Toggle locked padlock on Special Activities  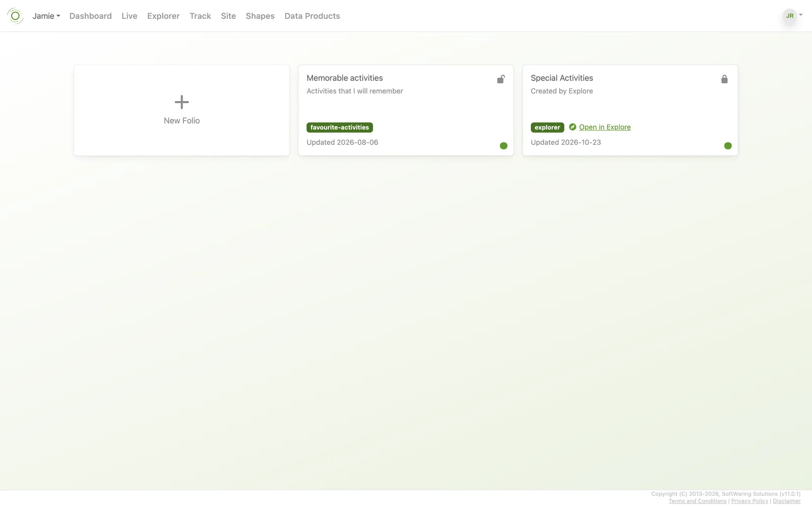point(724,79)
